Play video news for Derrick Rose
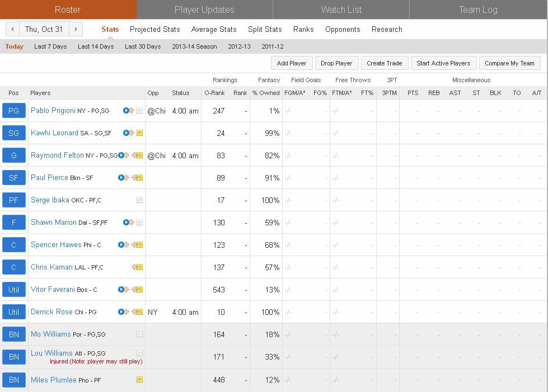548x392 pixels. click(121, 311)
